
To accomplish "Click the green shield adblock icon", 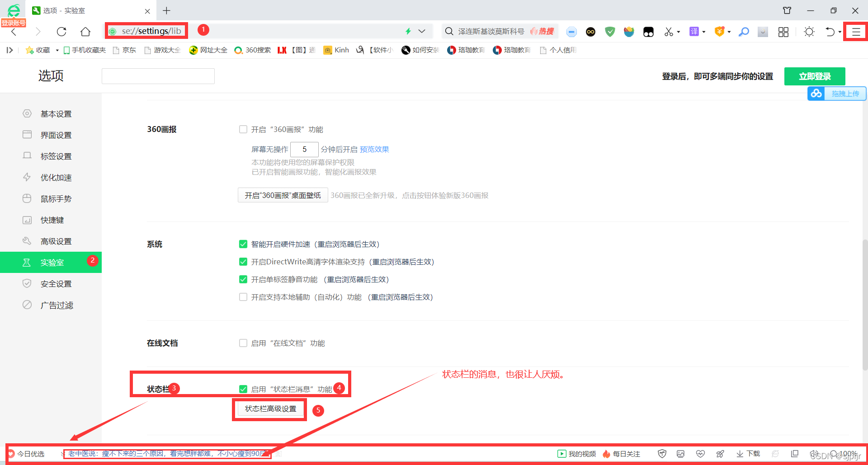I will click(610, 32).
